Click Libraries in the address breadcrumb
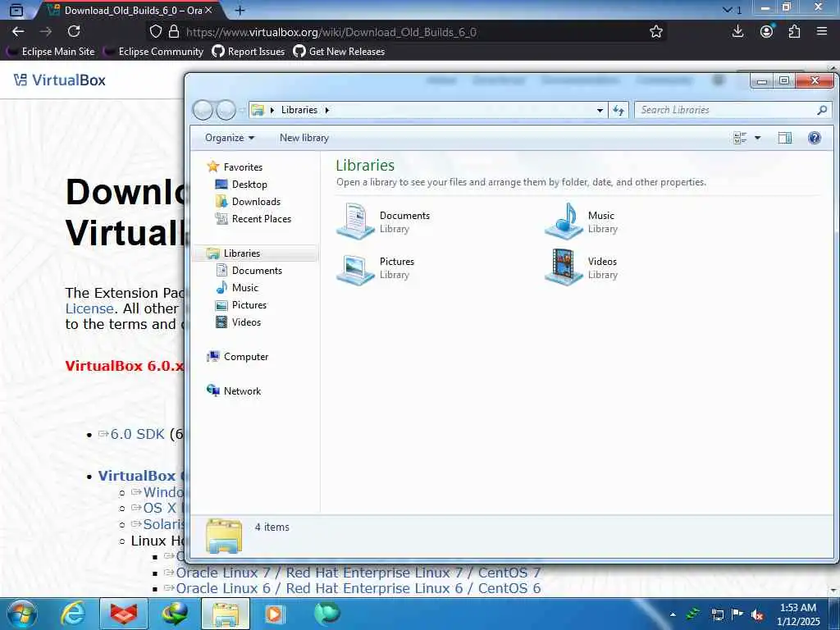 coord(299,110)
